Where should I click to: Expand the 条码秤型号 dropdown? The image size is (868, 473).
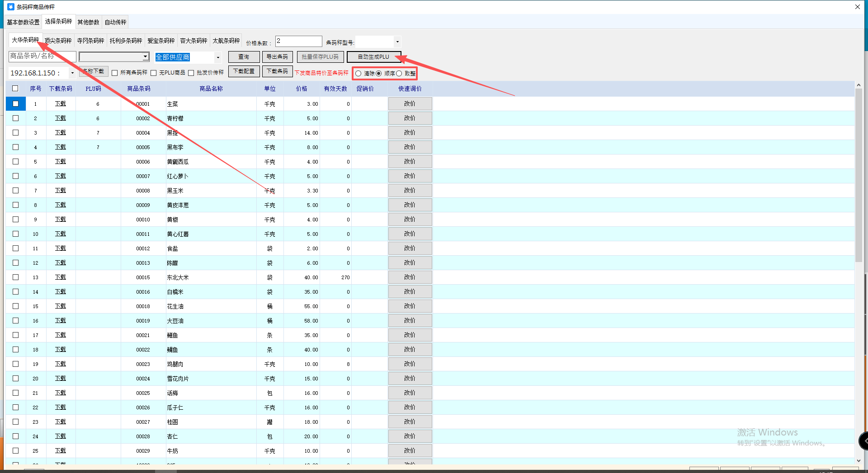pos(397,42)
